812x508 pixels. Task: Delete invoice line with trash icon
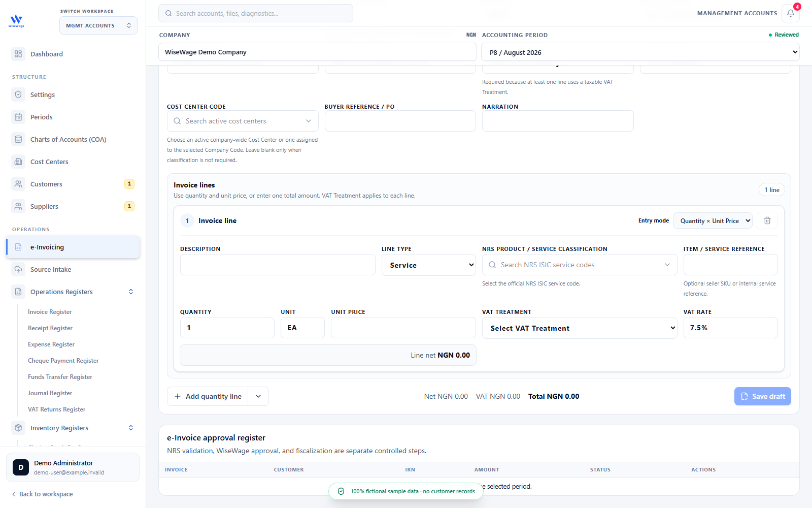point(767,220)
